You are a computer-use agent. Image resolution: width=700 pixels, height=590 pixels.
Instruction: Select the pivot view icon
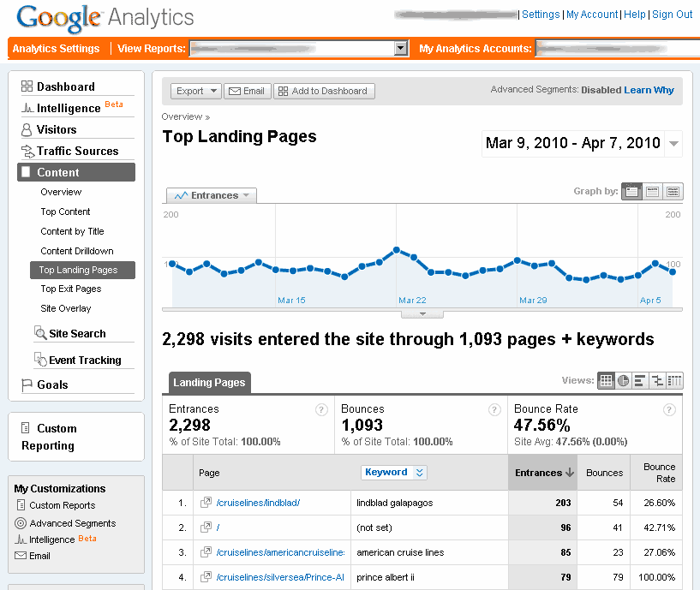click(x=674, y=381)
